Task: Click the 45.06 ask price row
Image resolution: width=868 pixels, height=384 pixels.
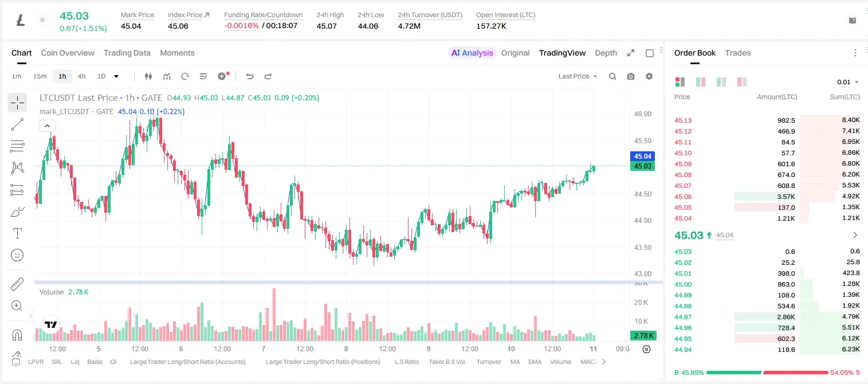Action: pyautogui.click(x=767, y=197)
